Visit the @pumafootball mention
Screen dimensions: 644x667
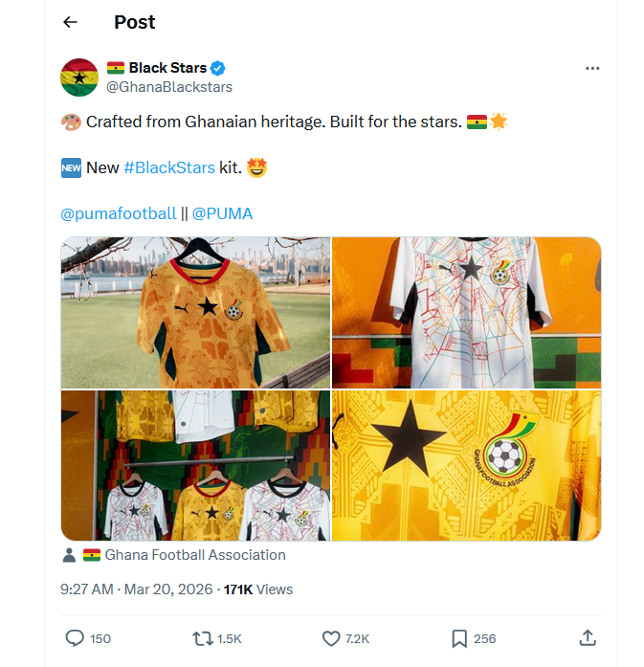click(119, 213)
